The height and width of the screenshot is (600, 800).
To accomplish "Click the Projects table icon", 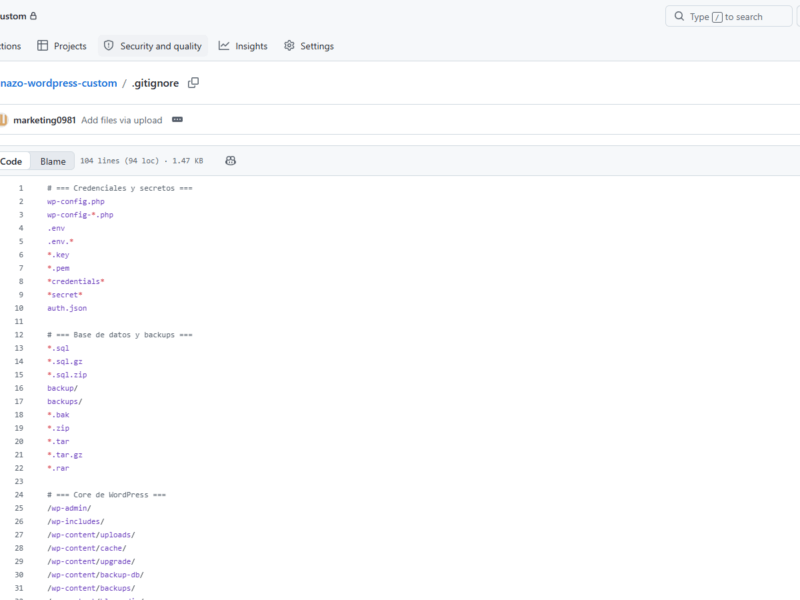I will [42, 46].
